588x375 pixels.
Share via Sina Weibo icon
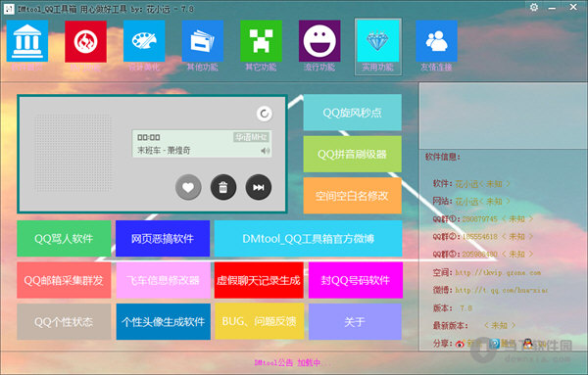[x=461, y=344]
